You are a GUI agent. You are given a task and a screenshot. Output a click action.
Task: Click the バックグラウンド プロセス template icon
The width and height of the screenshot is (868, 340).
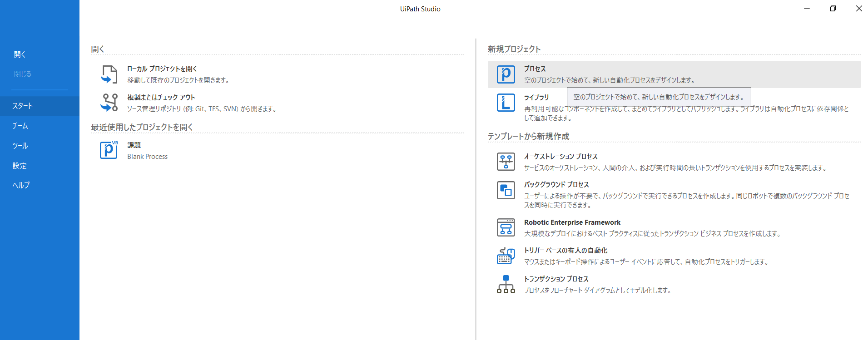506,190
